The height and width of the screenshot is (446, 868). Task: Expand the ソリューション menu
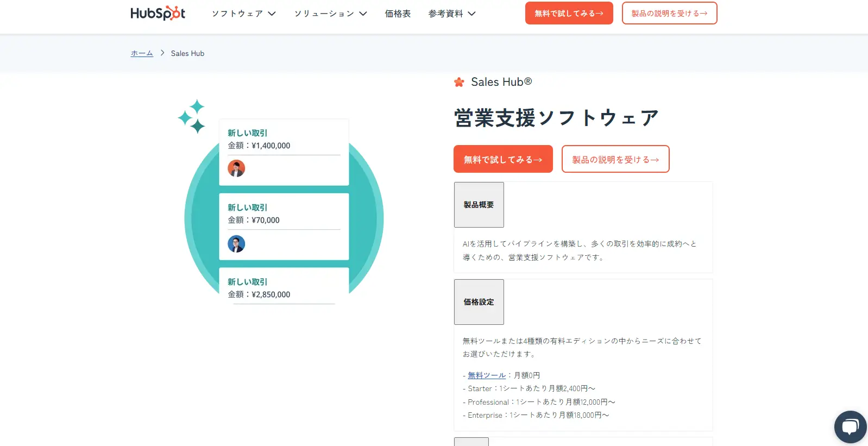coord(330,14)
